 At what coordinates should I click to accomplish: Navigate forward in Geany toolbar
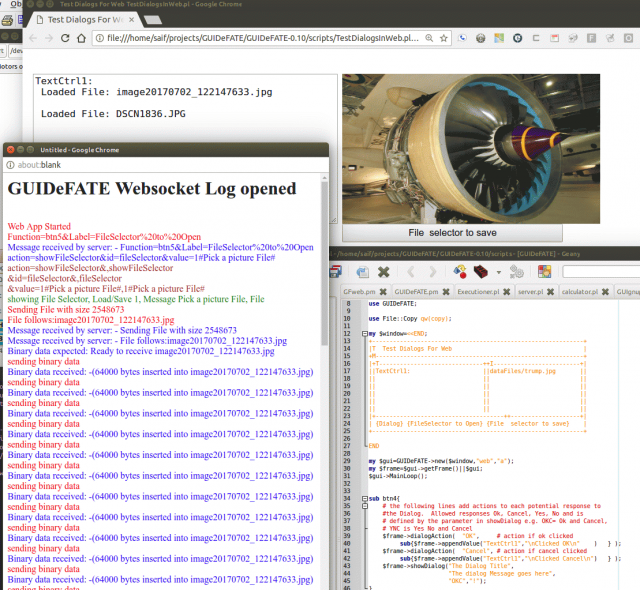(x=432, y=271)
